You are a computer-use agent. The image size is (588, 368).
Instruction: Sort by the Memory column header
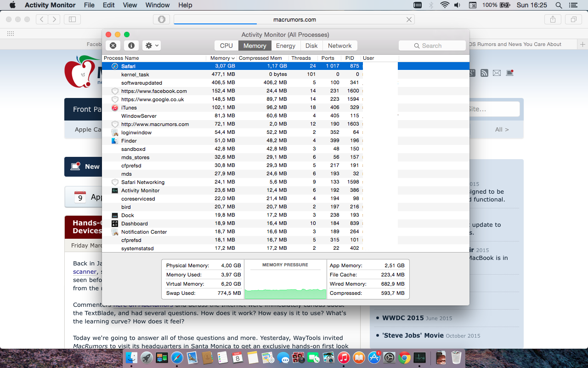click(x=221, y=58)
